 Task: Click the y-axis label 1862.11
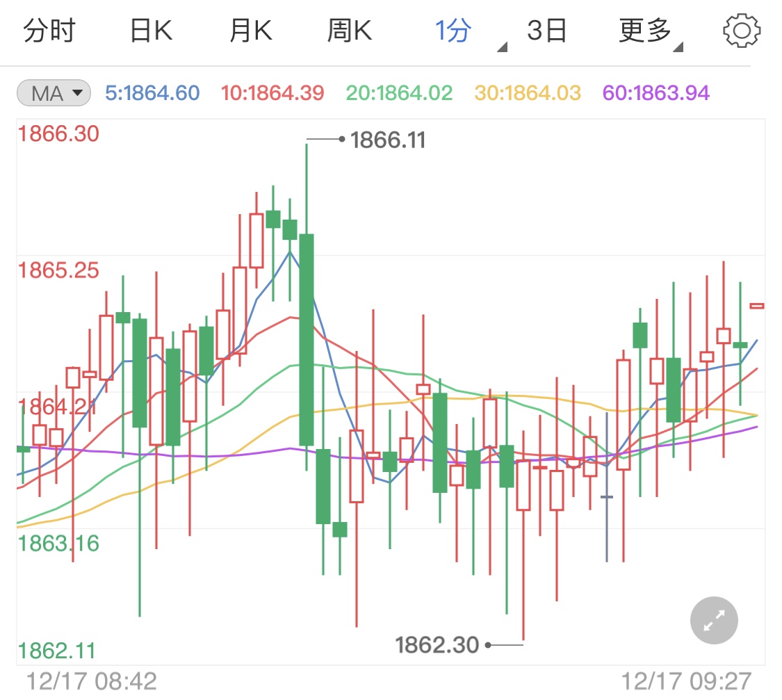point(56,651)
